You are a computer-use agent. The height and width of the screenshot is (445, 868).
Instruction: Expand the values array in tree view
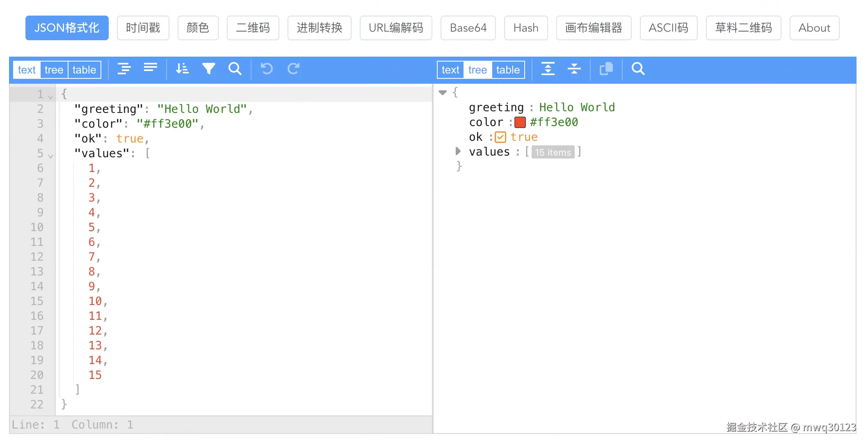(x=457, y=151)
